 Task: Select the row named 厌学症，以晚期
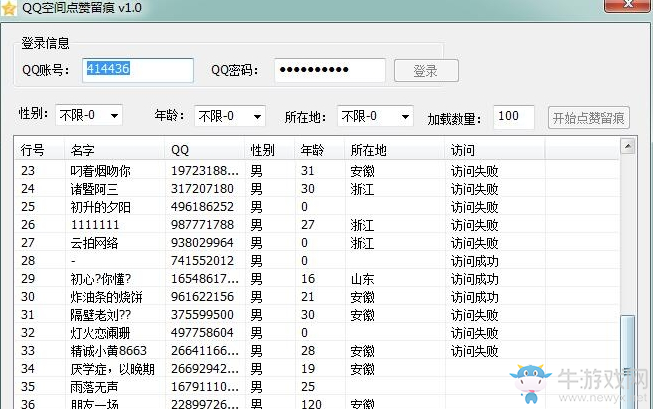click(x=317, y=369)
